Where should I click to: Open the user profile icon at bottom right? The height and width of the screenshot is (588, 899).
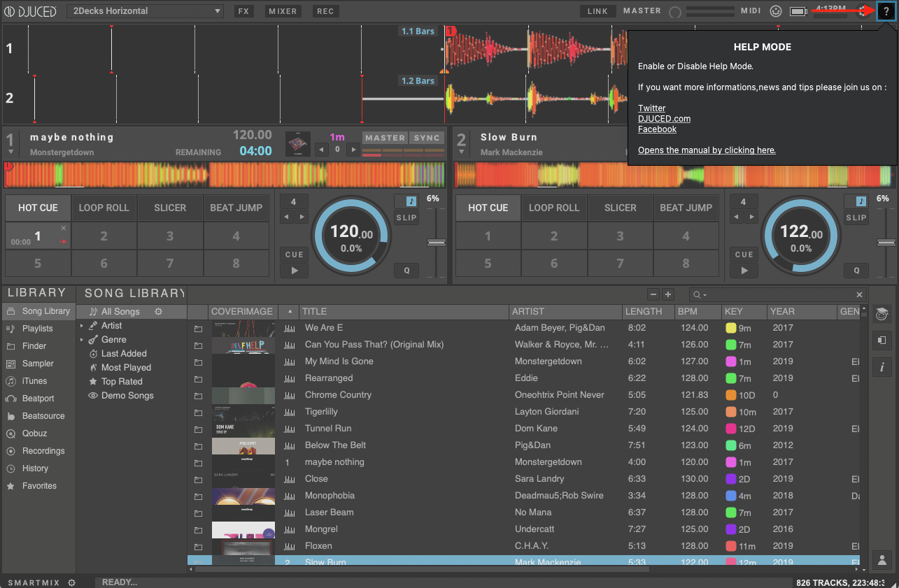click(x=882, y=560)
